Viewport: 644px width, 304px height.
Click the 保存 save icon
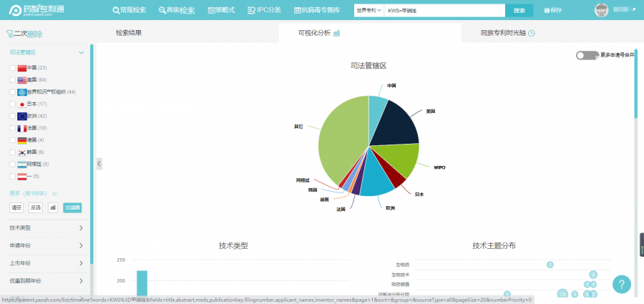click(x=548, y=11)
